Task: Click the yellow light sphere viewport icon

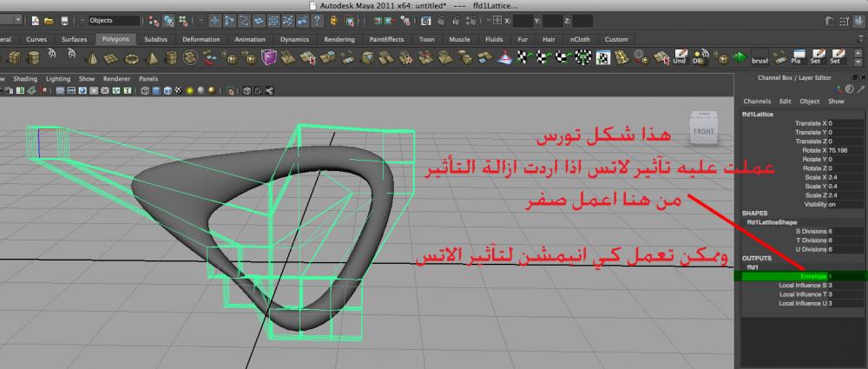Action: coord(189,91)
